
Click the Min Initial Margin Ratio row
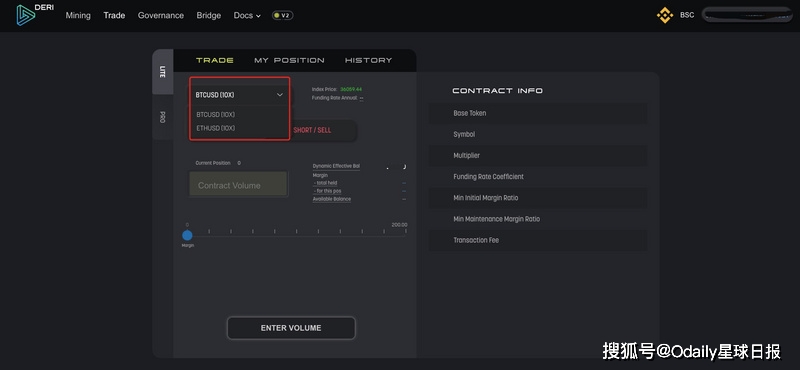click(x=538, y=198)
